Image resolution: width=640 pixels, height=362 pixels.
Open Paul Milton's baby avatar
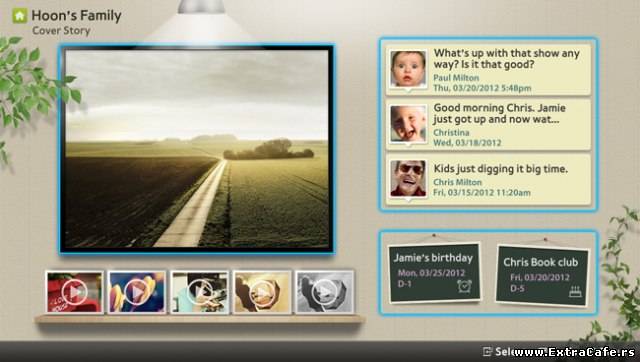408,69
